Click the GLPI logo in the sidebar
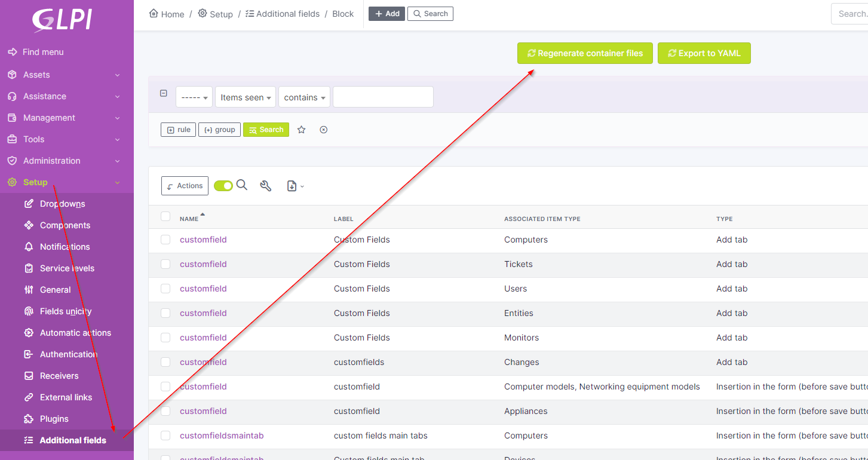This screenshot has width=868, height=460. [62, 19]
